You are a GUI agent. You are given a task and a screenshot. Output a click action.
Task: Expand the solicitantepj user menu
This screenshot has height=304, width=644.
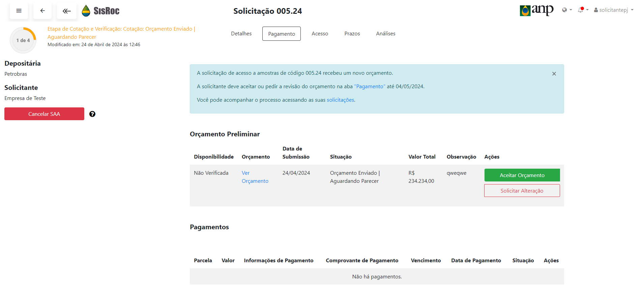(614, 10)
